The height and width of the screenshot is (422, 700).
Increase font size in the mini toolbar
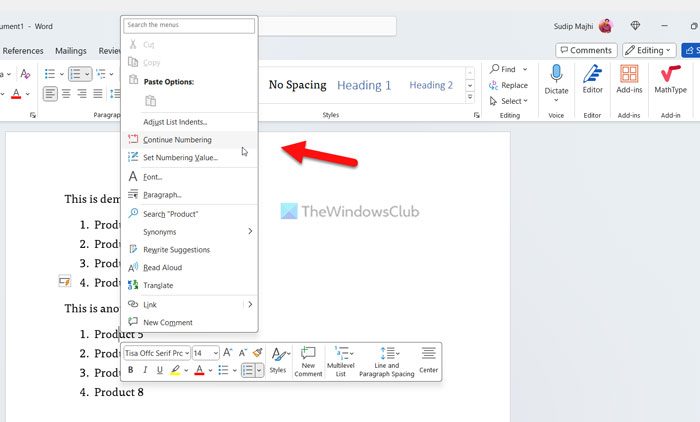coord(227,353)
